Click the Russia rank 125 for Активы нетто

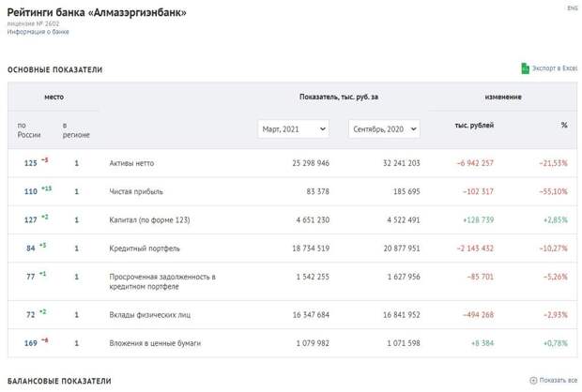[x=30, y=163]
